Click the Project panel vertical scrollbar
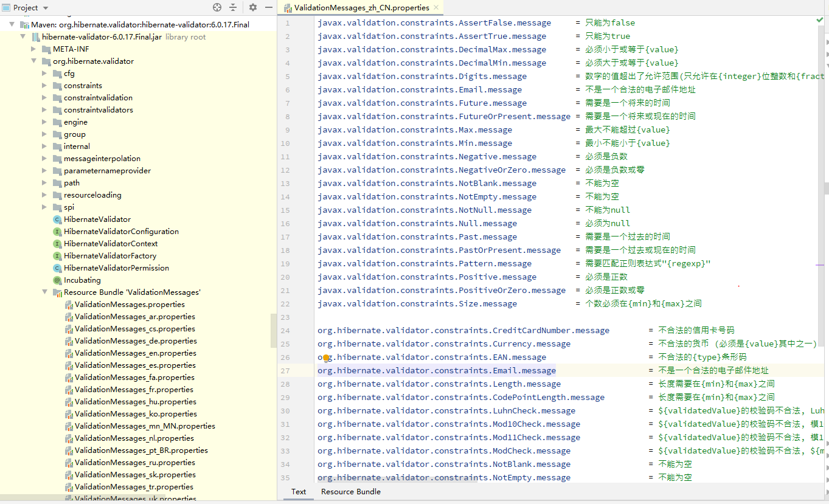 click(x=273, y=330)
